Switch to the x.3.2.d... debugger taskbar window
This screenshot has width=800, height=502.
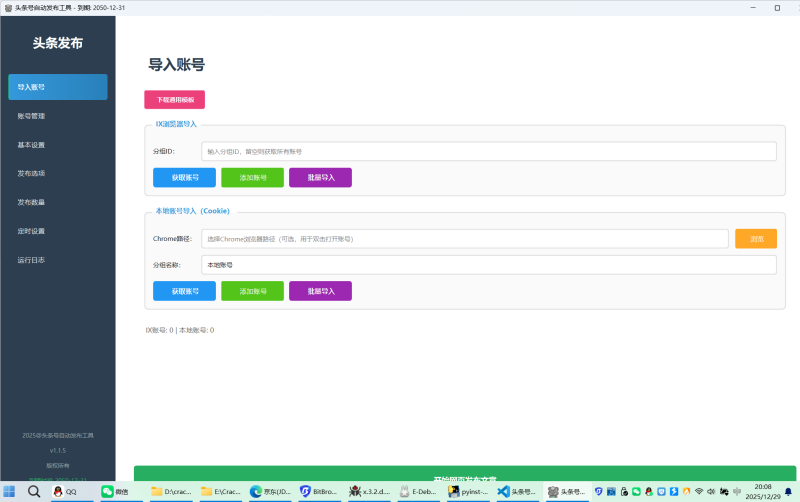point(369,492)
